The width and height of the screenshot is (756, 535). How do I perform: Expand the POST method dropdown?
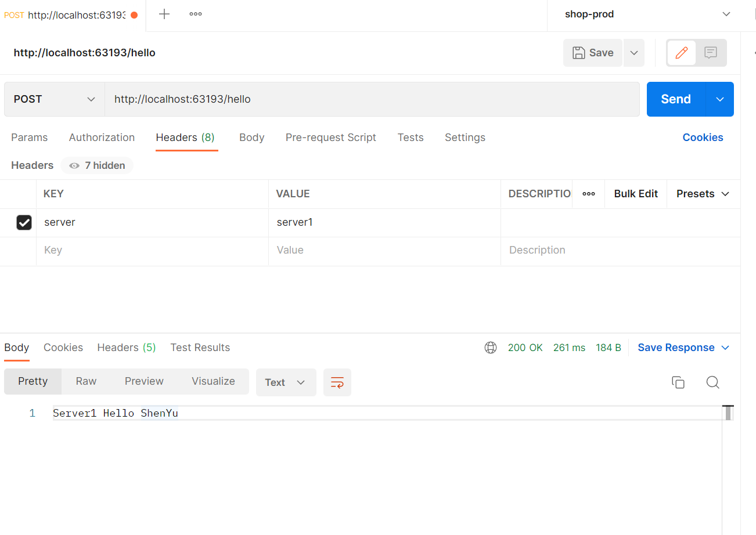pyautogui.click(x=54, y=99)
